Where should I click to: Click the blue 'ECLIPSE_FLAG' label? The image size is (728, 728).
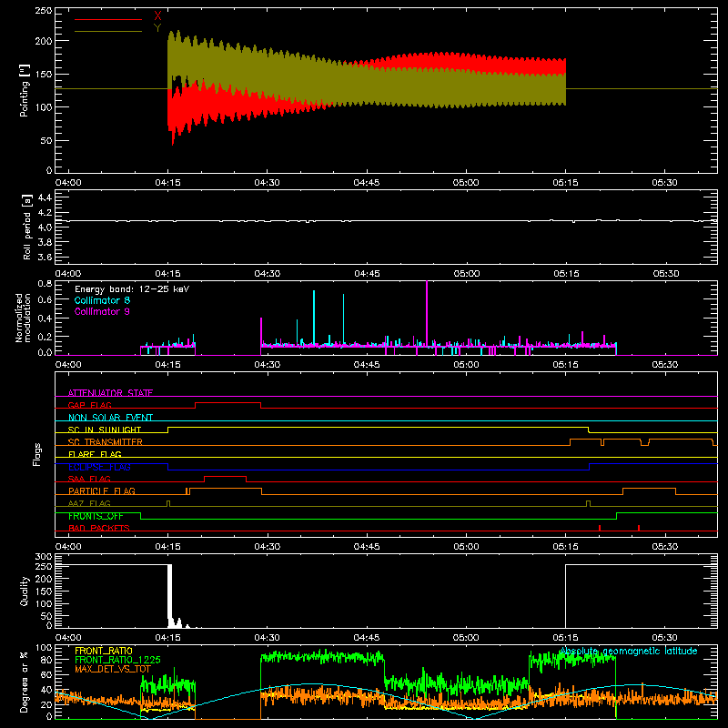(99, 467)
